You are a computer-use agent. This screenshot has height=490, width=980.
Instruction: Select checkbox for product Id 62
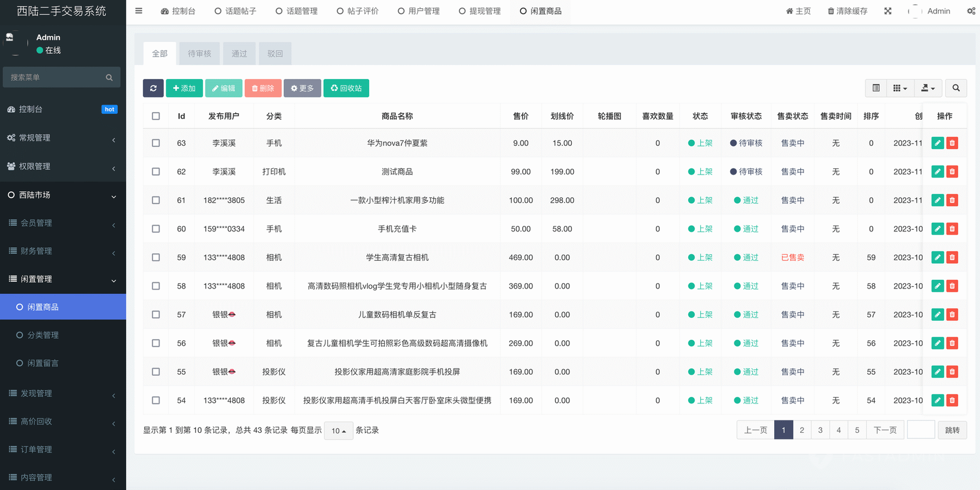point(156,171)
